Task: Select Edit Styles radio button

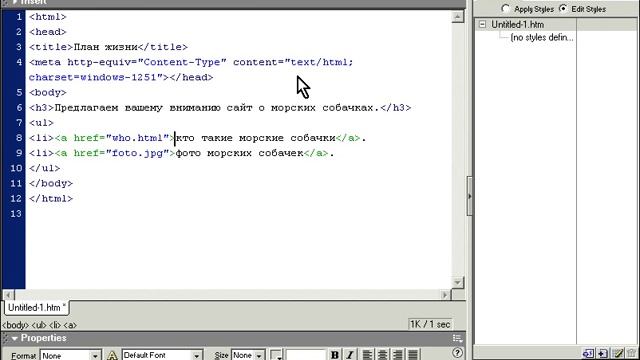Action: 563,9
